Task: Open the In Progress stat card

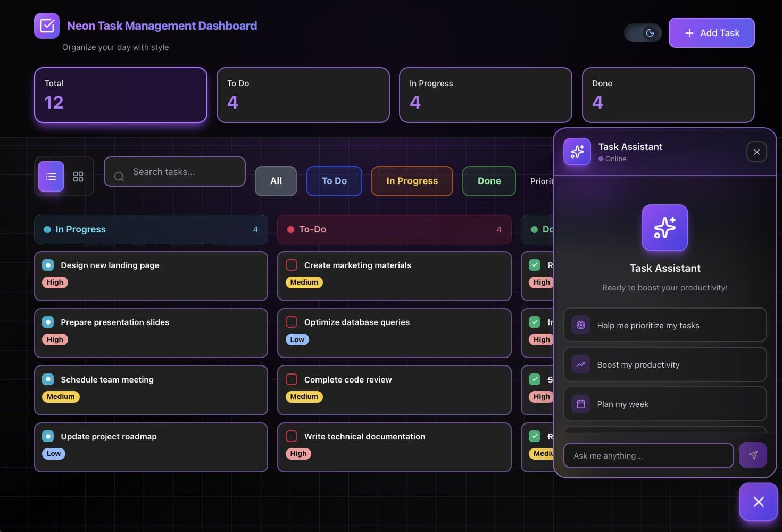Action: (486, 95)
